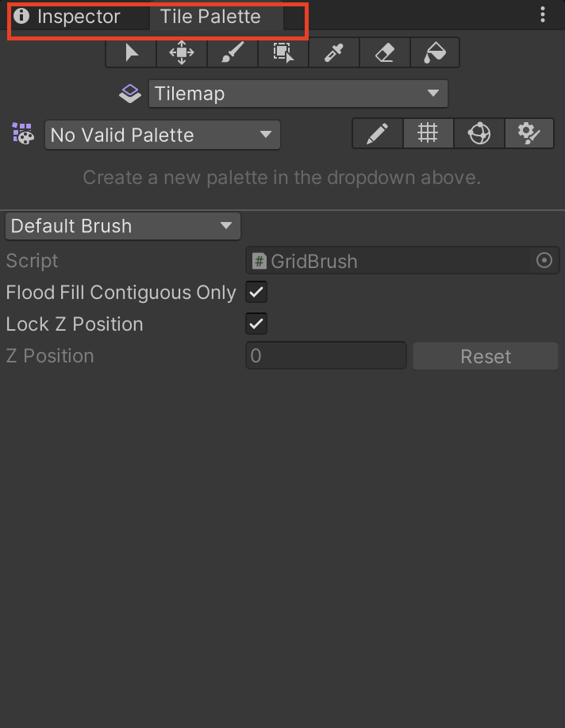This screenshot has width=565, height=728.
Task: Select the Paintbrush tool
Action: [233, 53]
